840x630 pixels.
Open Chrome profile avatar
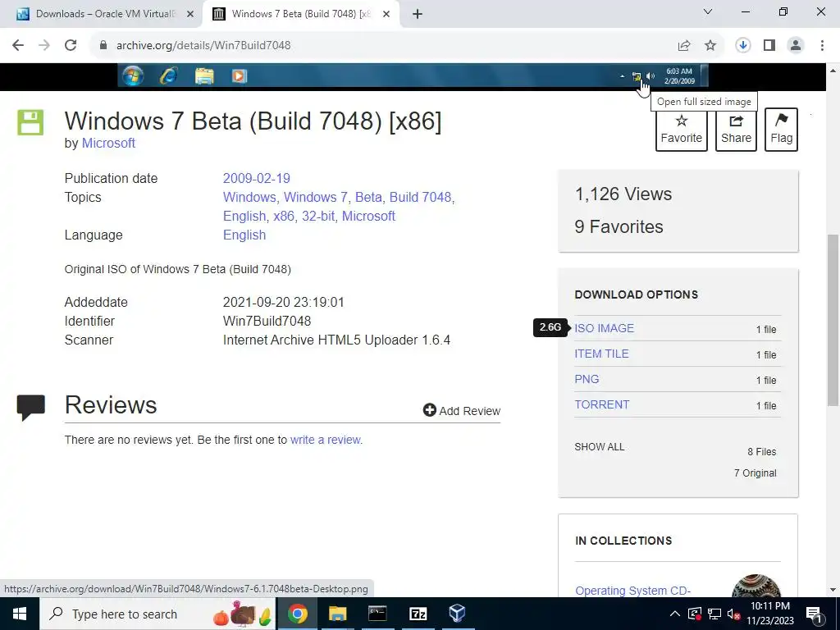pos(796,46)
